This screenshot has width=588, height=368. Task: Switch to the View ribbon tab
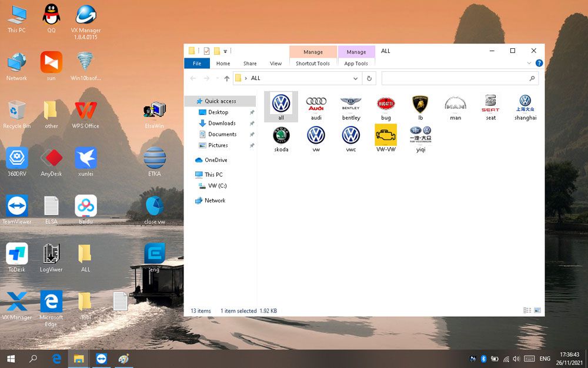point(276,64)
